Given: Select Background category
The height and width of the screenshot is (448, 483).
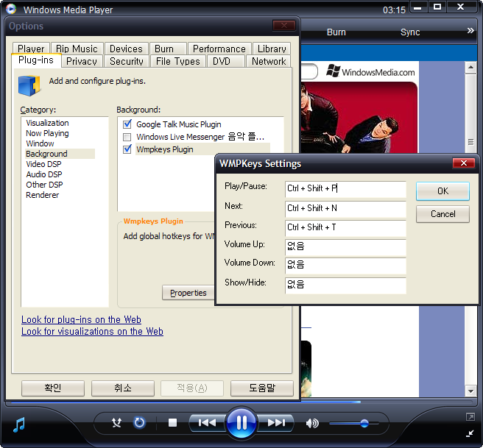Looking at the screenshot, I should (60, 154).
